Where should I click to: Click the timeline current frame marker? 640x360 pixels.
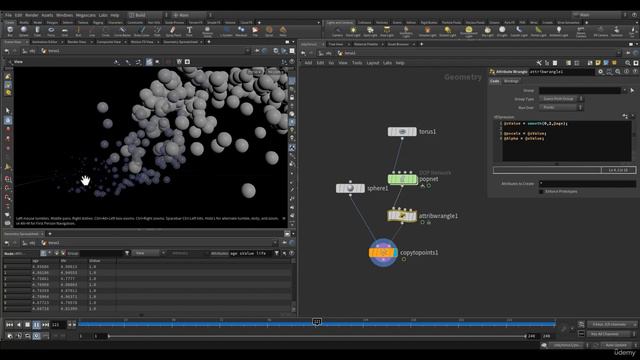[x=317, y=322]
